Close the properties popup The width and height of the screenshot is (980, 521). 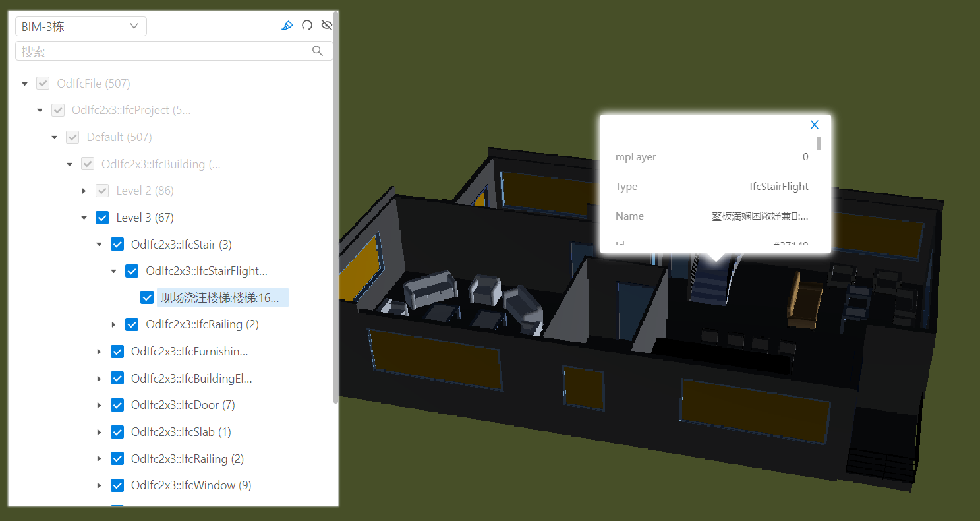click(815, 125)
